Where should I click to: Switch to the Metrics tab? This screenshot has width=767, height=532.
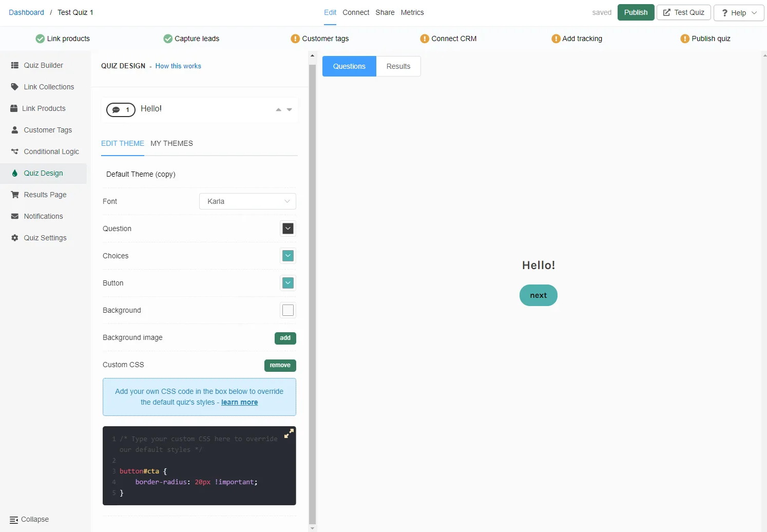click(412, 12)
